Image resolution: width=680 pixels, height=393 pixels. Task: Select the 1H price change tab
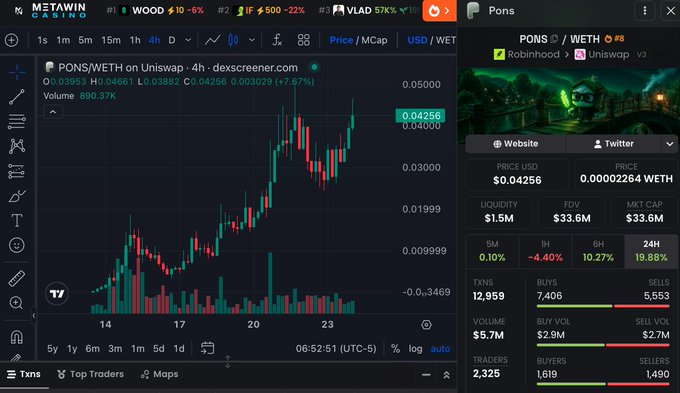click(545, 251)
